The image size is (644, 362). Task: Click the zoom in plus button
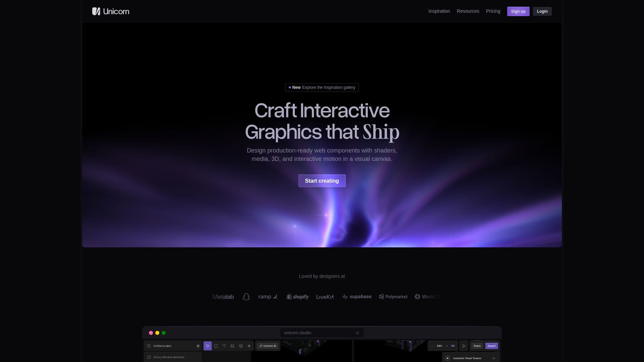tap(447, 346)
